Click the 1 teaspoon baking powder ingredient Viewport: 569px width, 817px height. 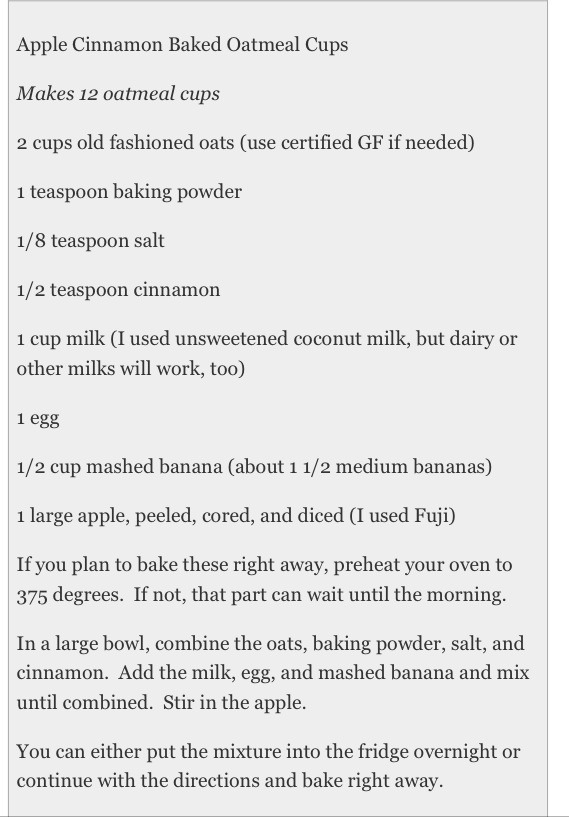(x=129, y=192)
